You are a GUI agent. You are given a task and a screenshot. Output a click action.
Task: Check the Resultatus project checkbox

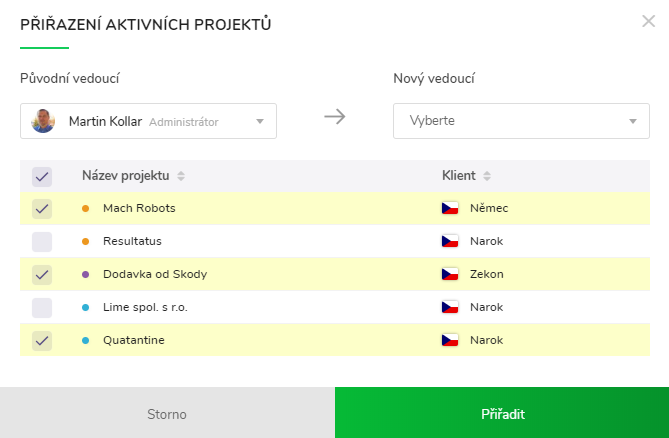(42, 241)
